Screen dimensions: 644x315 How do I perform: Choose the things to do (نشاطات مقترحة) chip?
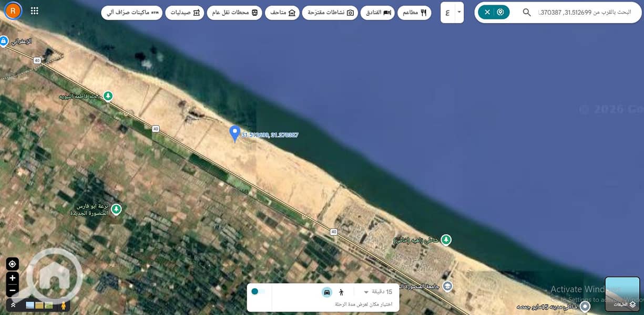pyautogui.click(x=330, y=13)
